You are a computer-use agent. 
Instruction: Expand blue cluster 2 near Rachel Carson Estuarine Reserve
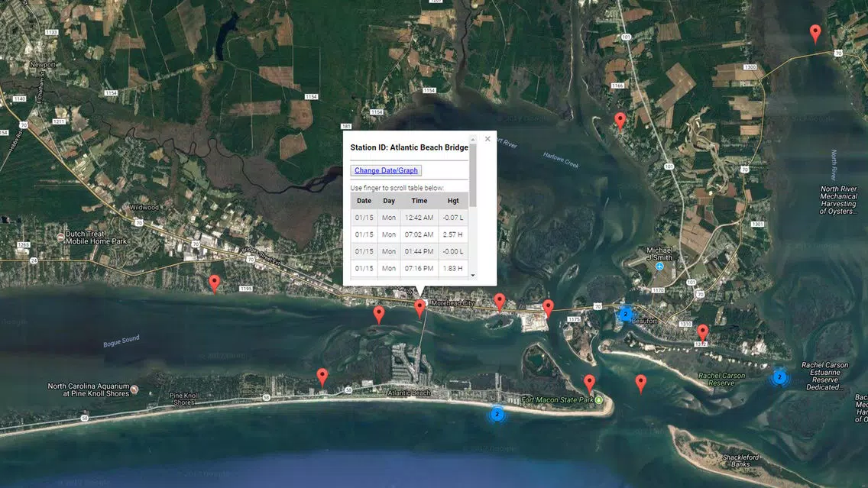click(x=779, y=377)
